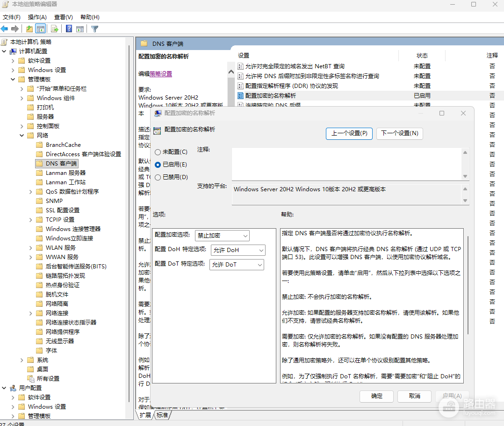Click inside the 注释 text box
The width and height of the screenshot is (504, 426).
(x=346, y=164)
